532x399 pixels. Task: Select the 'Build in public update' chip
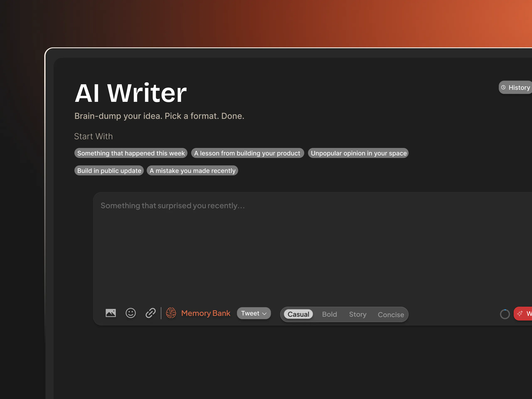click(x=109, y=171)
